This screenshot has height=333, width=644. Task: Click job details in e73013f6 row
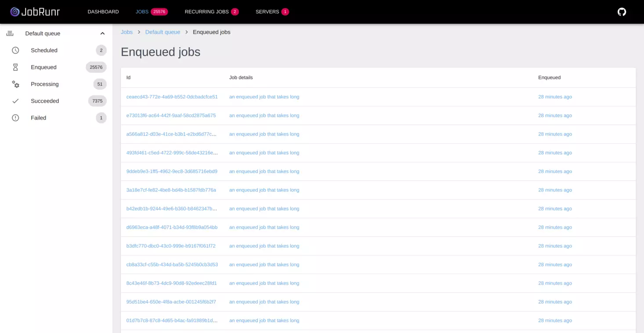point(264,116)
